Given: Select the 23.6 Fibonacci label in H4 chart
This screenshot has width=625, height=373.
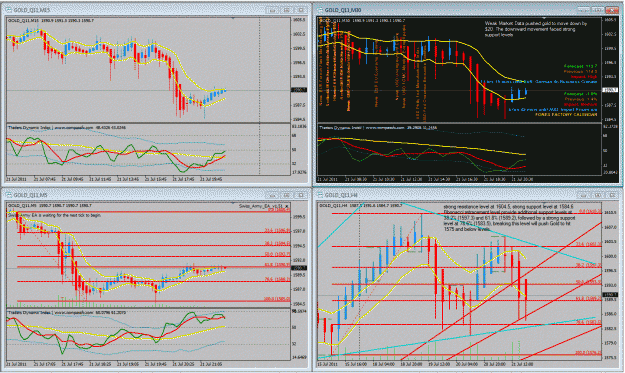Looking at the screenshot, I should point(589,244).
